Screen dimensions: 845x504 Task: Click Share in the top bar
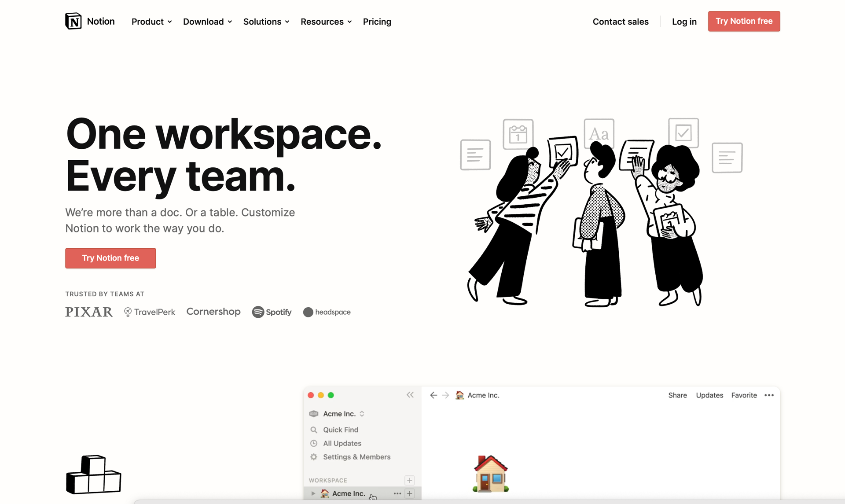(677, 395)
